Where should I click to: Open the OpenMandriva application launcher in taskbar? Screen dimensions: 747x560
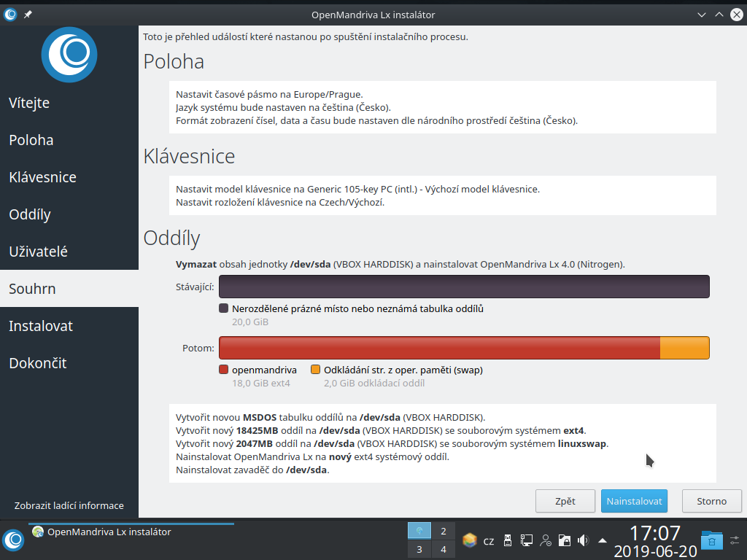point(15,540)
